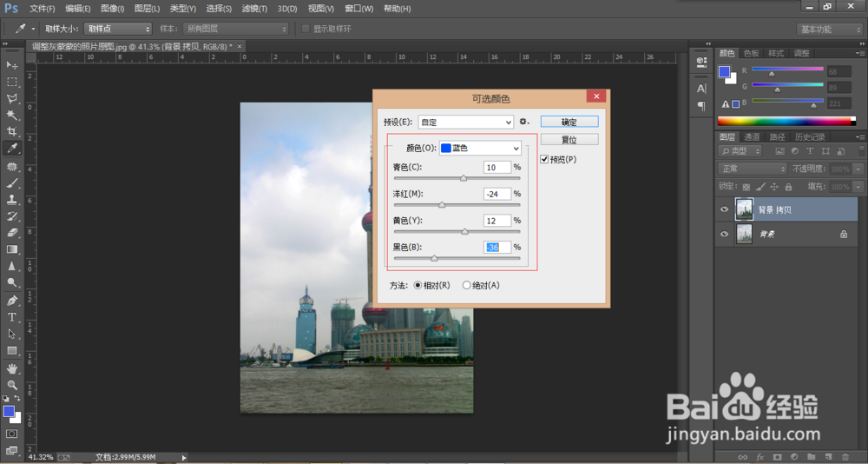This screenshot has width=868, height=464.
Task: Toggle the 预览(P) checkbox
Action: [x=544, y=160]
